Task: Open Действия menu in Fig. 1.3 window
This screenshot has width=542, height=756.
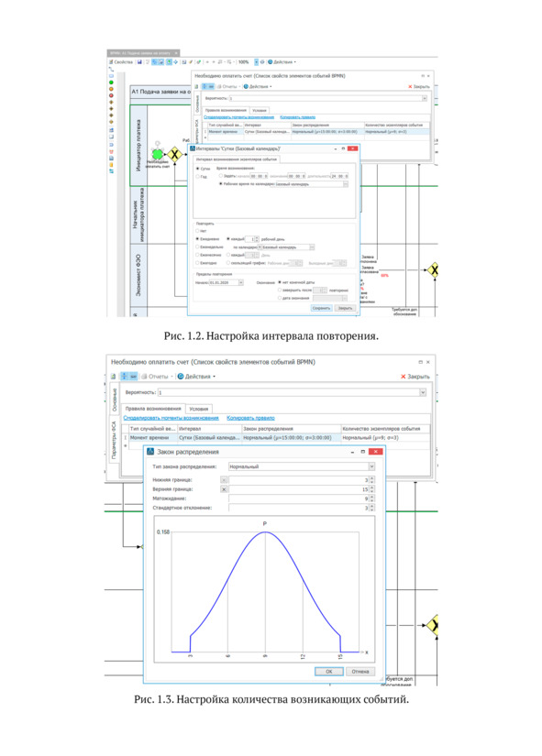Action: click(197, 377)
